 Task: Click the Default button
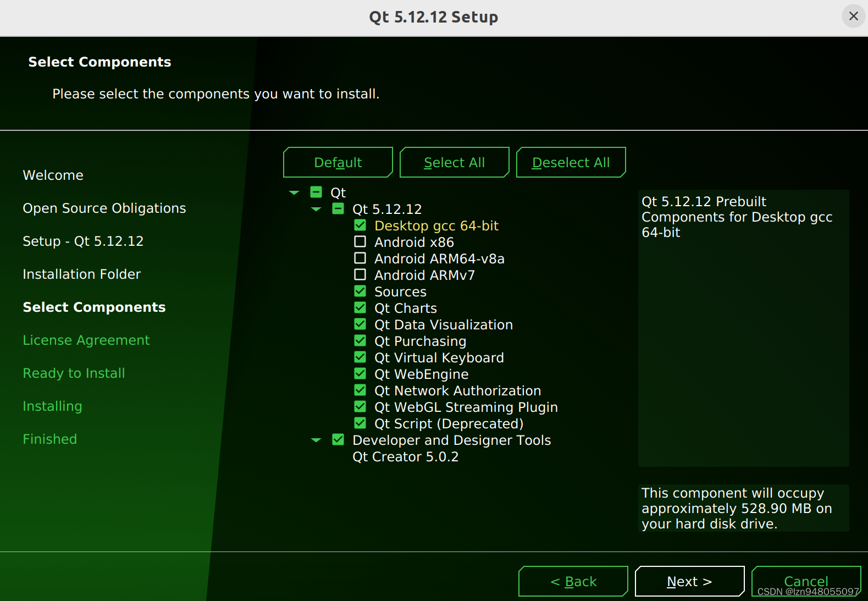pyautogui.click(x=338, y=162)
